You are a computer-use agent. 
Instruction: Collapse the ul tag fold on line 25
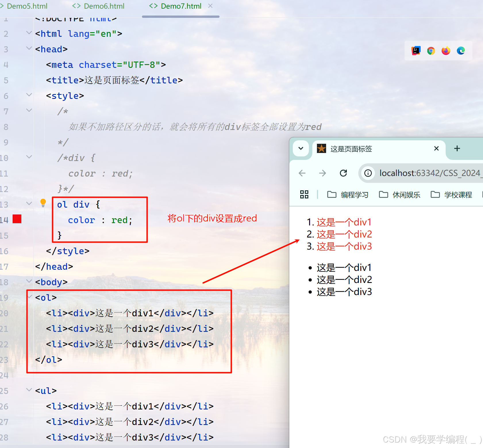[x=29, y=390]
